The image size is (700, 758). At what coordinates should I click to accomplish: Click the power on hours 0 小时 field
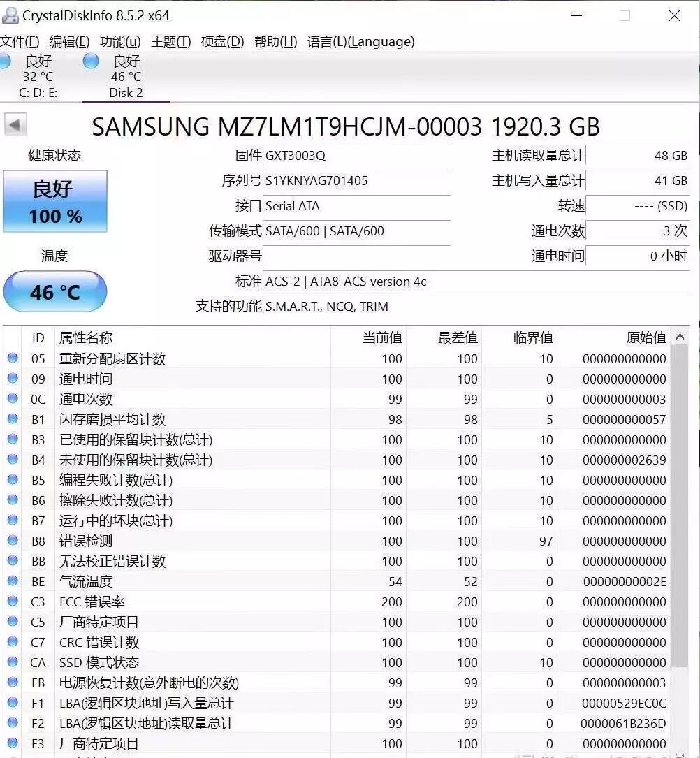point(638,256)
